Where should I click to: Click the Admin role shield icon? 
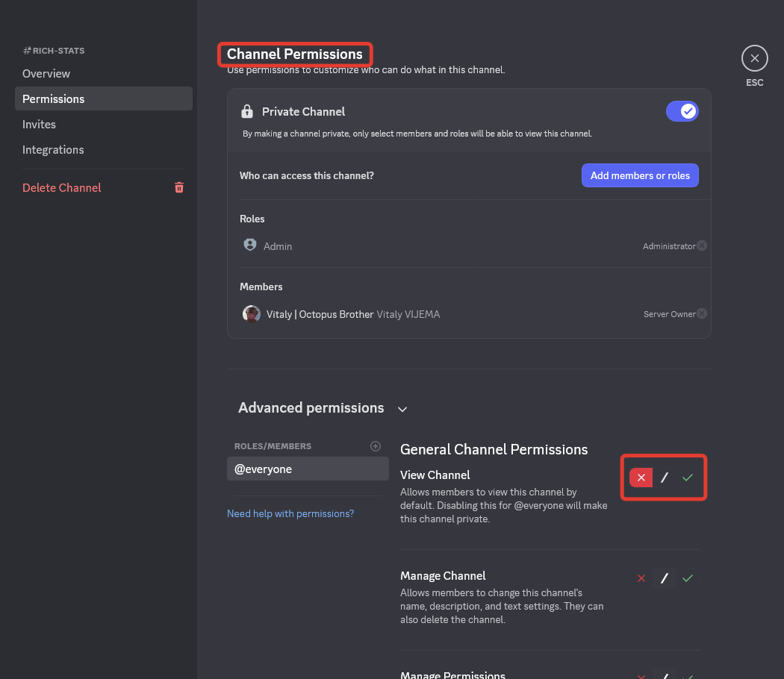pyautogui.click(x=250, y=245)
